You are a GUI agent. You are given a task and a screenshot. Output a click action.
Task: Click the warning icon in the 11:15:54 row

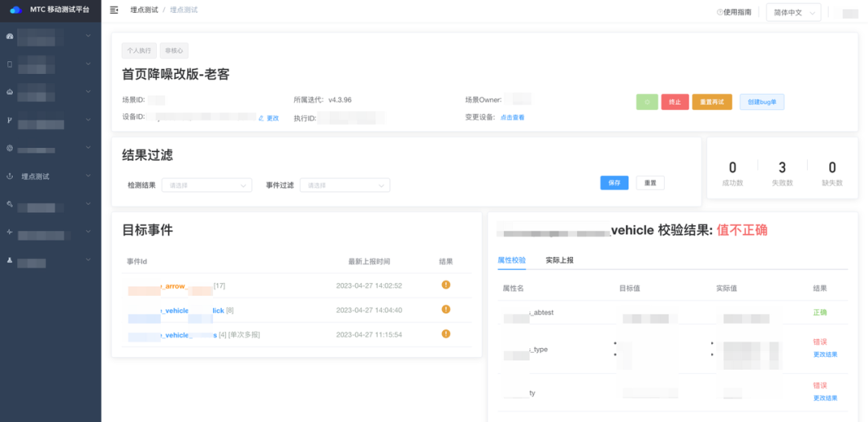tap(445, 334)
